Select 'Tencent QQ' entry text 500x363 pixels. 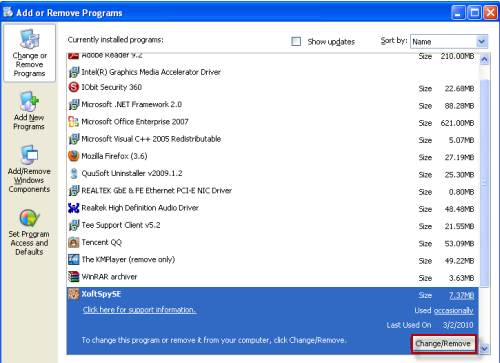(102, 243)
